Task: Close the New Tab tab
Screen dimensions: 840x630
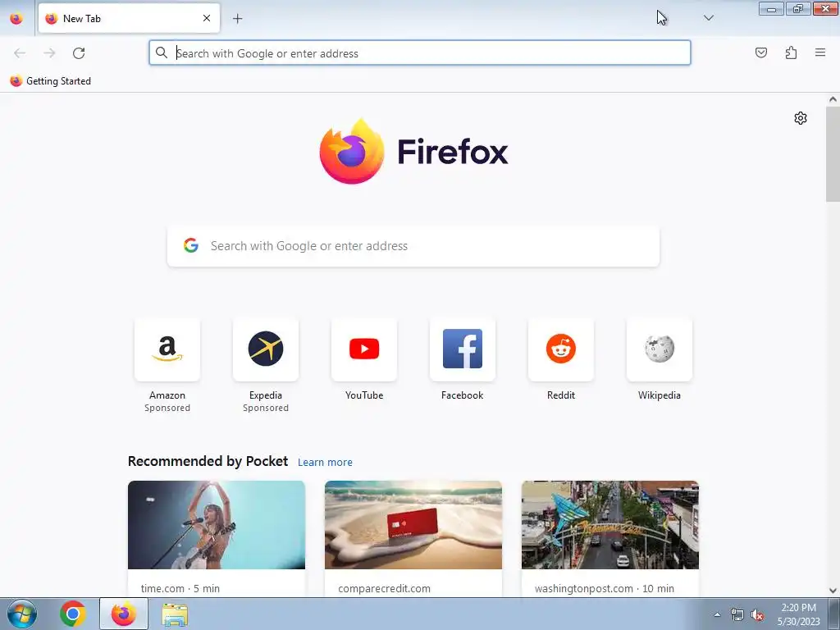Action: coord(207,18)
